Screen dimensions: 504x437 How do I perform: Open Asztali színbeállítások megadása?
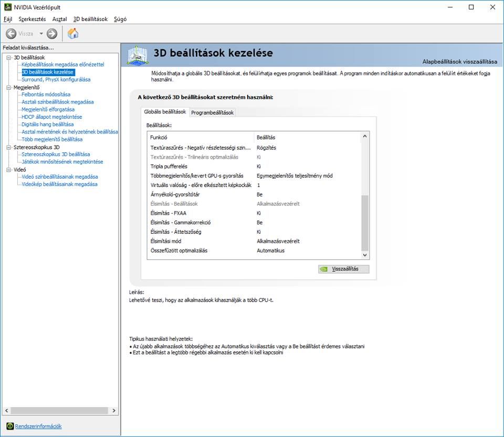tap(58, 102)
